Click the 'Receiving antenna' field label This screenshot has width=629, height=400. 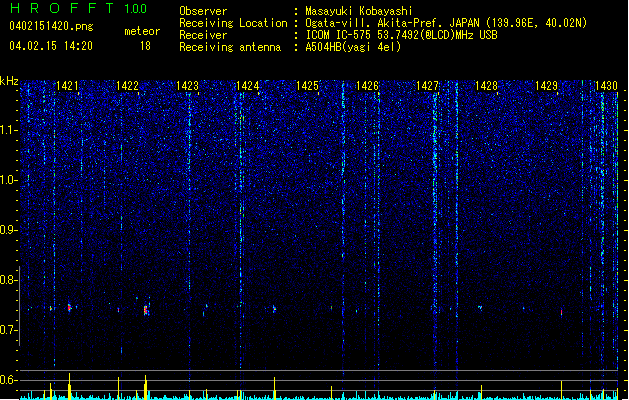230,47
